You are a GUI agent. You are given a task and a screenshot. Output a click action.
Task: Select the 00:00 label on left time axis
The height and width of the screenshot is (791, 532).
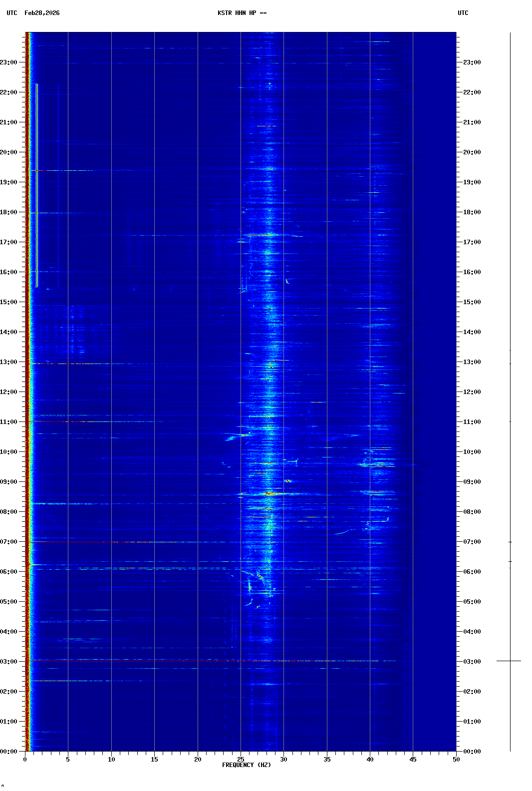tap(9, 752)
